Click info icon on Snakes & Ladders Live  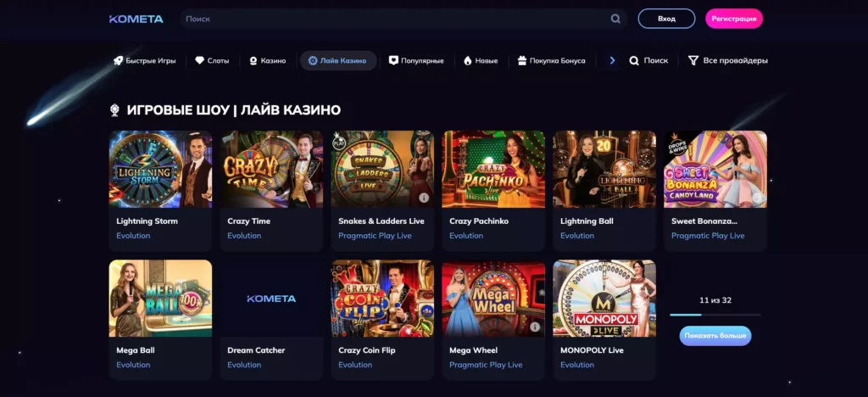424,198
